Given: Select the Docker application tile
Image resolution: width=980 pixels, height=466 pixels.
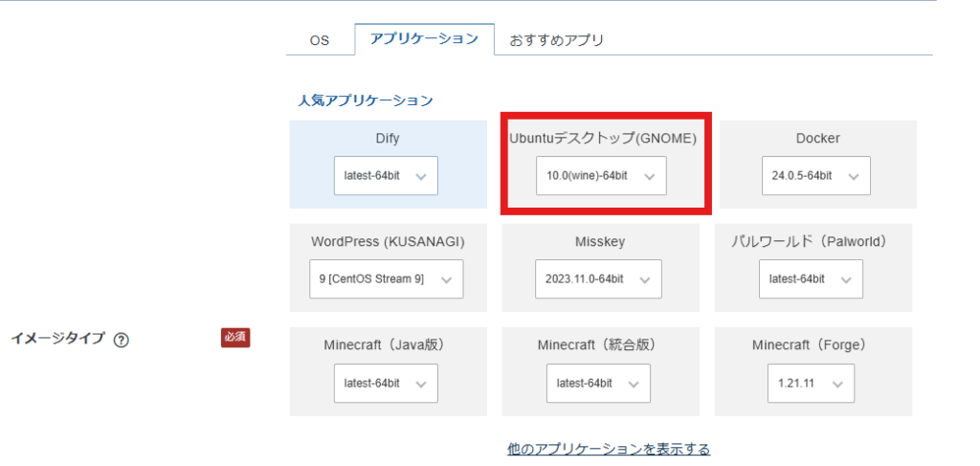Looking at the screenshot, I should 817,139.
